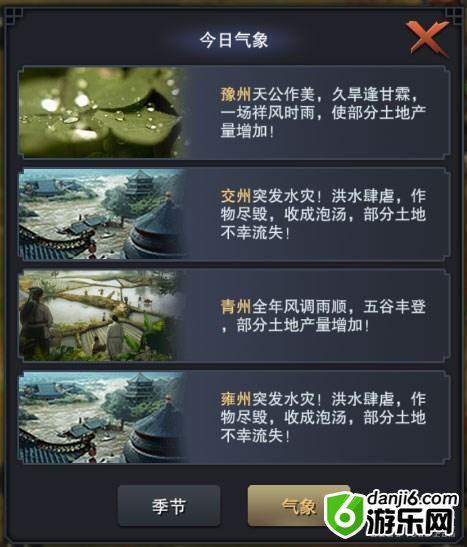Image resolution: width=467 pixels, height=547 pixels.
Task: Open the 青州 farmland harvest thumbnail
Action: [102, 315]
